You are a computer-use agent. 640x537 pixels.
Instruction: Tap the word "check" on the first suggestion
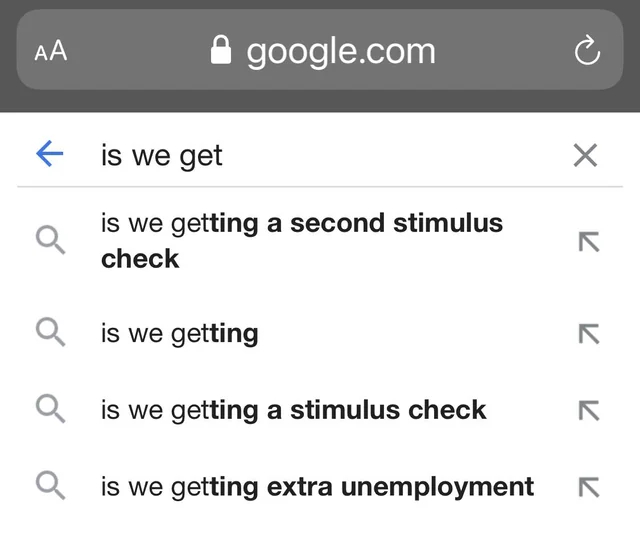click(140, 258)
